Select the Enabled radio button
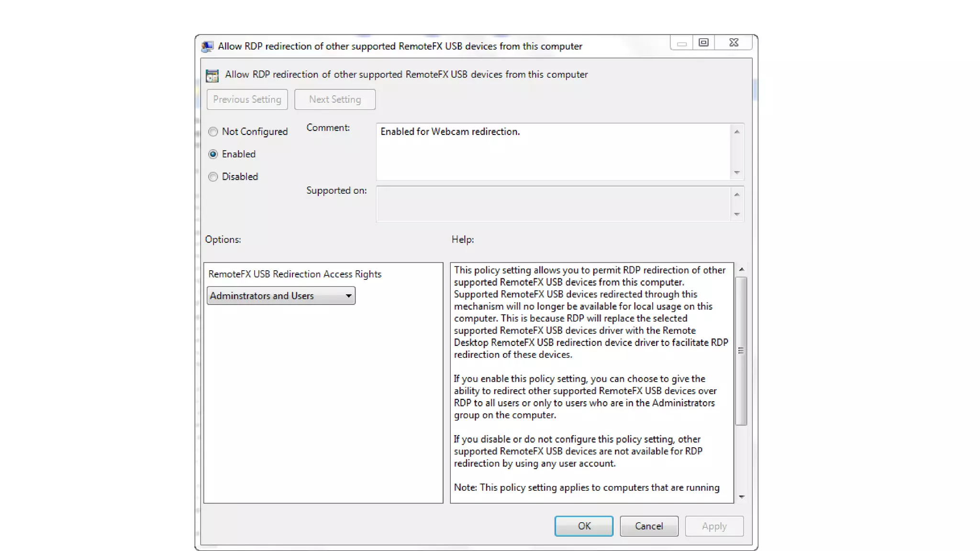980x551 pixels. pos(213,154)
